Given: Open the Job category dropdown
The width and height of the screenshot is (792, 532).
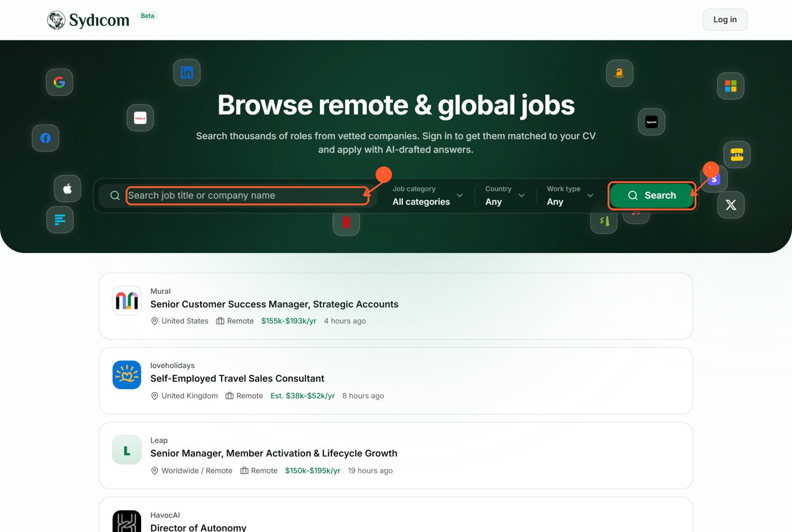Looking at the screenshot, I should (x=428, y=195).
